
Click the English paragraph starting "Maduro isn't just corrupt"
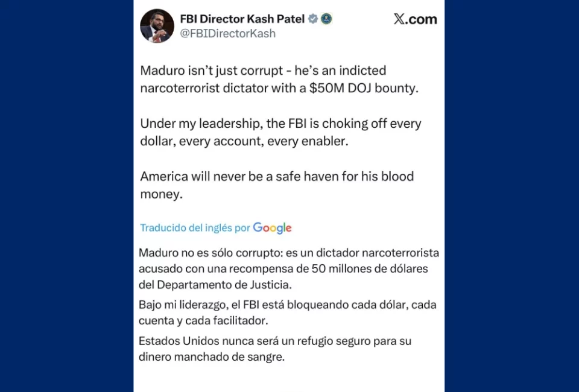pyautogui.click(x=263, y=71)
